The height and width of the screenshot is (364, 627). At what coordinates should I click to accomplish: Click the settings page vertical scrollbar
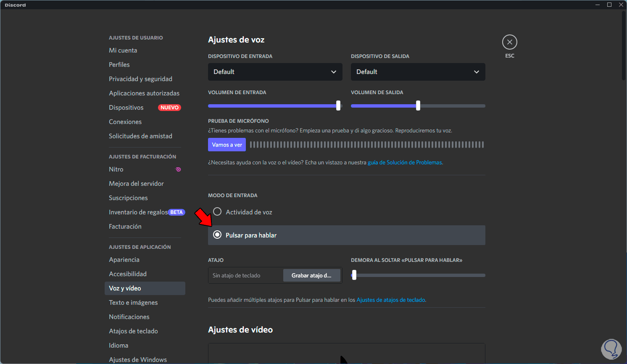(624, 45)
